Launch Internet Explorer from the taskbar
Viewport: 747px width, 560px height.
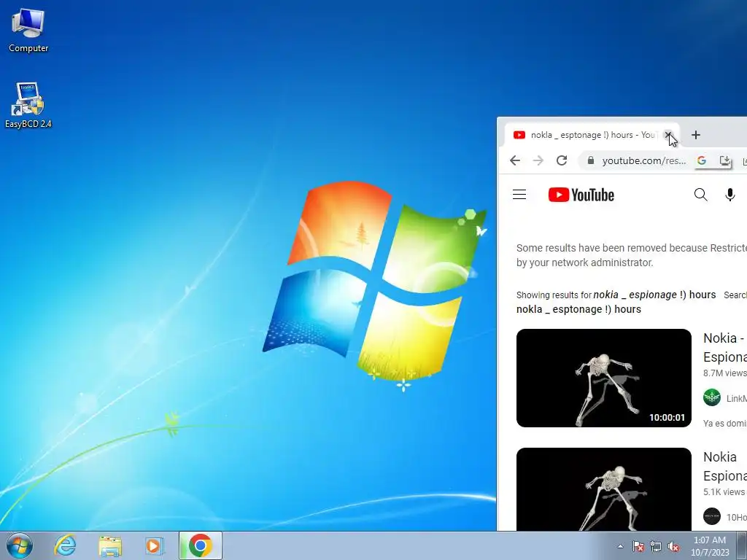pyautogui.click(x=65, y=545)
